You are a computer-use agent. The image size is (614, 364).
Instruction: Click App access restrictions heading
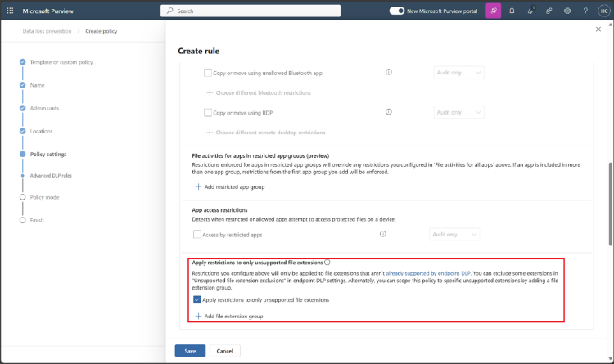pos(219,210)
